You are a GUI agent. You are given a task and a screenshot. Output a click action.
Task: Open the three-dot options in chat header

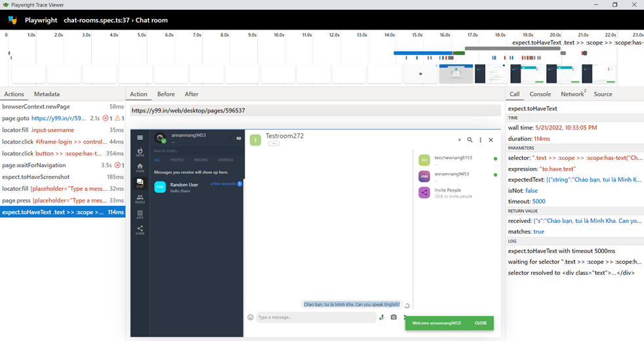pyautogui.click(x=480, y=140)
